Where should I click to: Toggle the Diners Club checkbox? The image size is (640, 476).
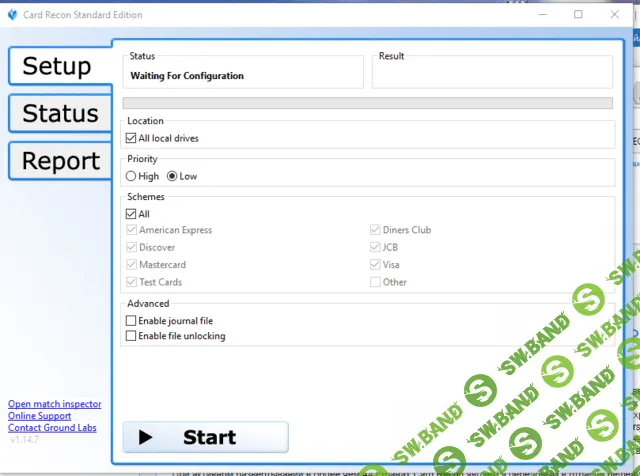pos(375,230)
